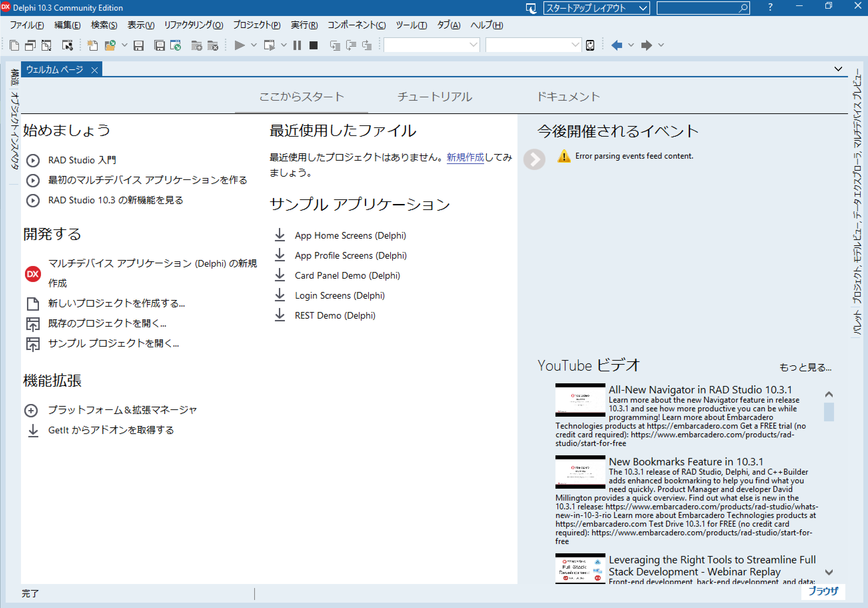Click the new file icon with sun badge
The height and width of the screenshot is (608, 868).
click(x=93, y=45)
